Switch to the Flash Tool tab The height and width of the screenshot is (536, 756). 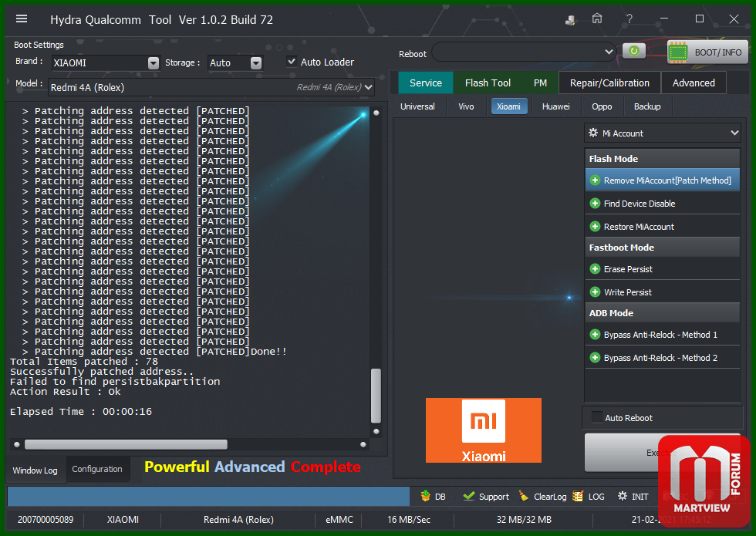(488, 83)
